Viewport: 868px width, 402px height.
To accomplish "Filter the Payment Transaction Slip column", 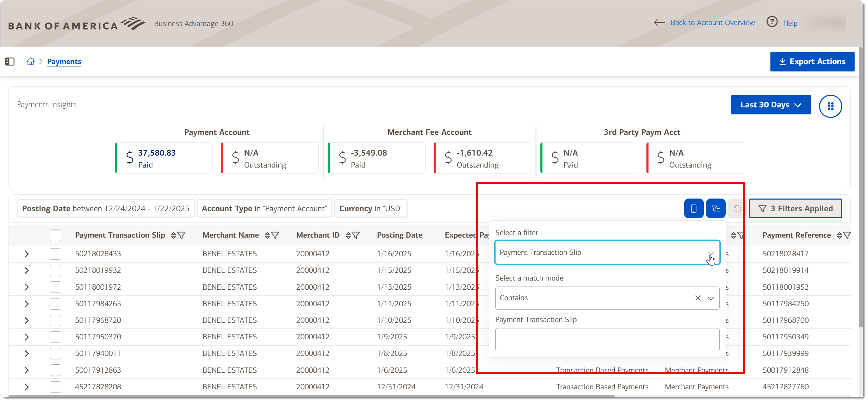I will coord(182,235).
